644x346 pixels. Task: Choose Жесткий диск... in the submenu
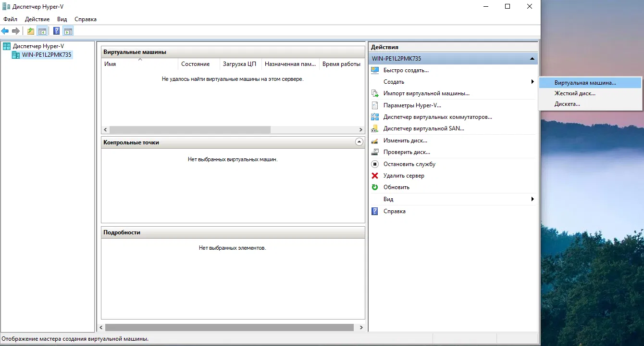point(590,93)
